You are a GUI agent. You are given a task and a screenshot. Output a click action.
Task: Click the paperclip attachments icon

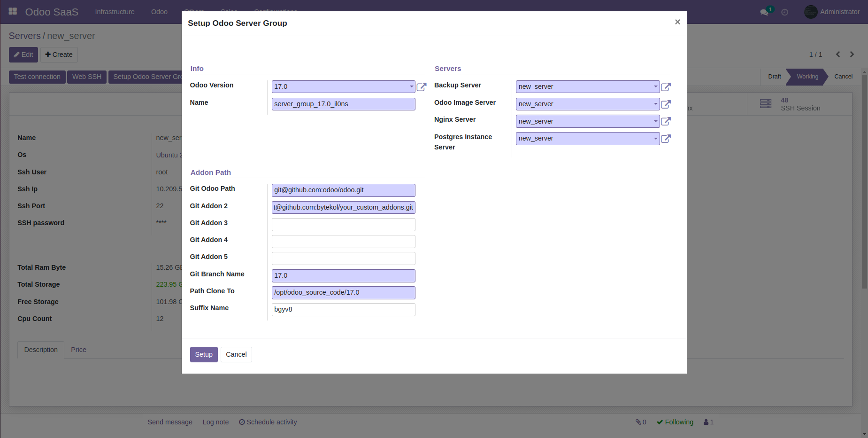point(639,422)
